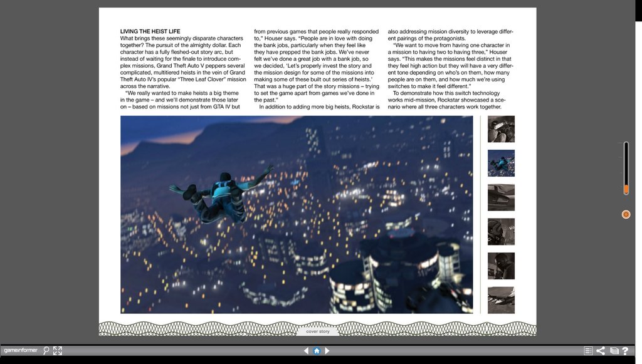The width and height of the screenshot is (642, 364).
Task: Select the skydiver gallery thumbnail
Action: [501, 163]
